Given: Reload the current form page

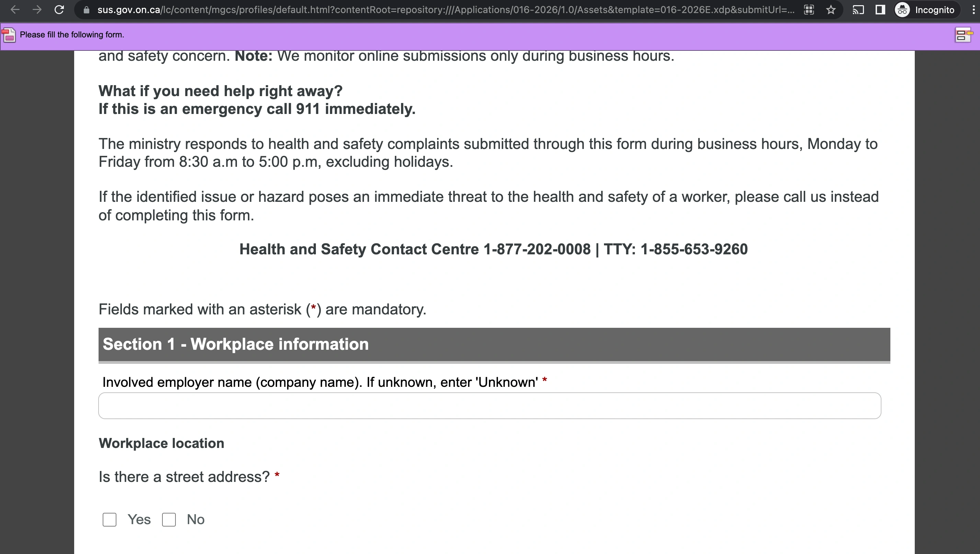Looking at the screenshot, I should (x=59, y=10).
